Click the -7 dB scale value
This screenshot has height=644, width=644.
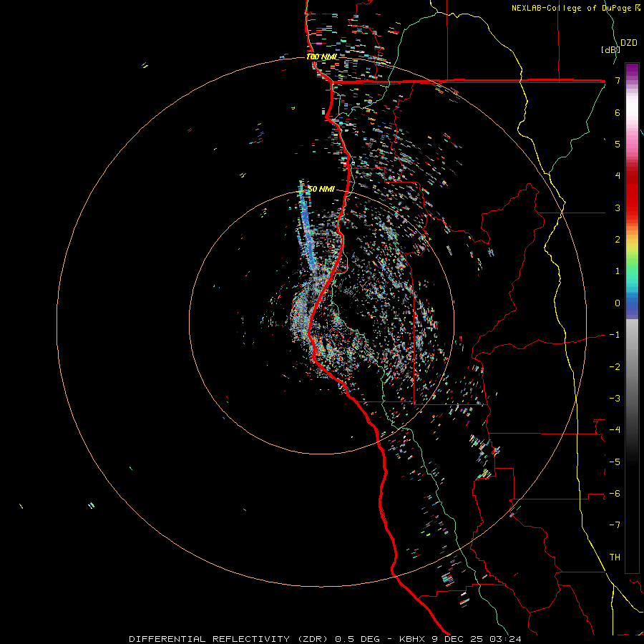615,525
